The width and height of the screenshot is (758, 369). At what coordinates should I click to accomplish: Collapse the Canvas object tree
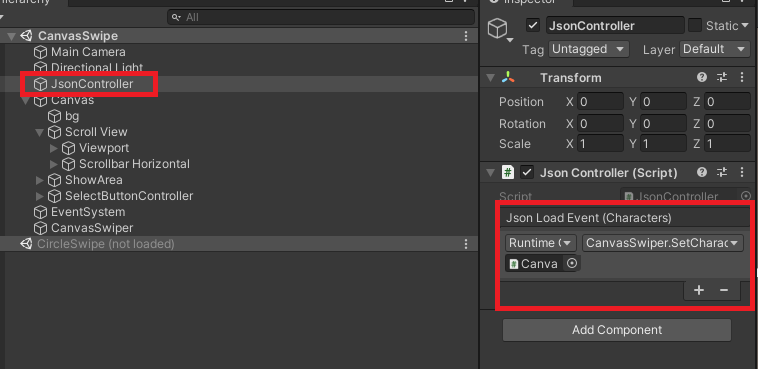26,100
